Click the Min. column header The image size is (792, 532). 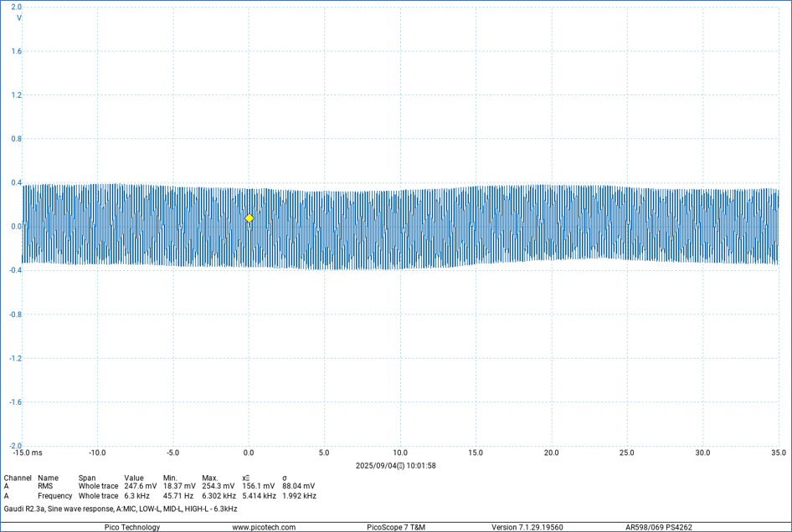(x=171, y=478)
